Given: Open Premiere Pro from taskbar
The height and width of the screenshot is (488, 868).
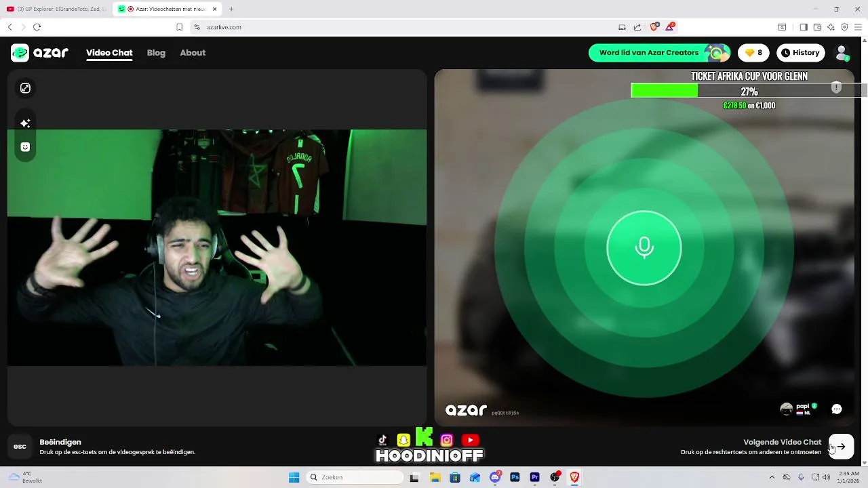Looking at the screenshot, I should coord(534,477).
